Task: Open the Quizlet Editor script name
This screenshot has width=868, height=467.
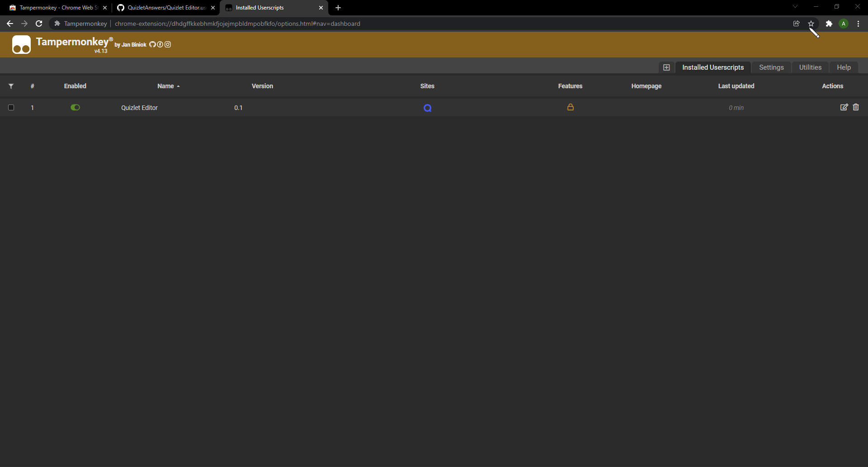Action: coord(139,108)
